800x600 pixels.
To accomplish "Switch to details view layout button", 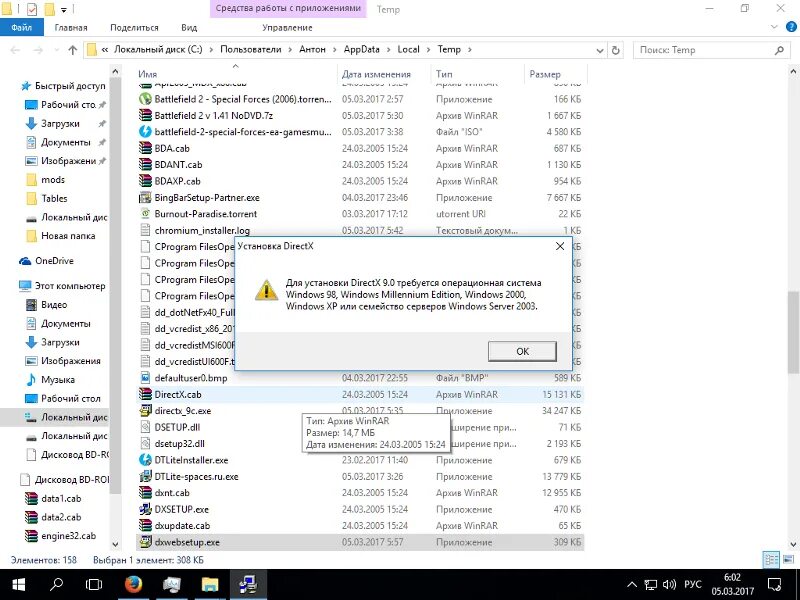I will [771, 559].
